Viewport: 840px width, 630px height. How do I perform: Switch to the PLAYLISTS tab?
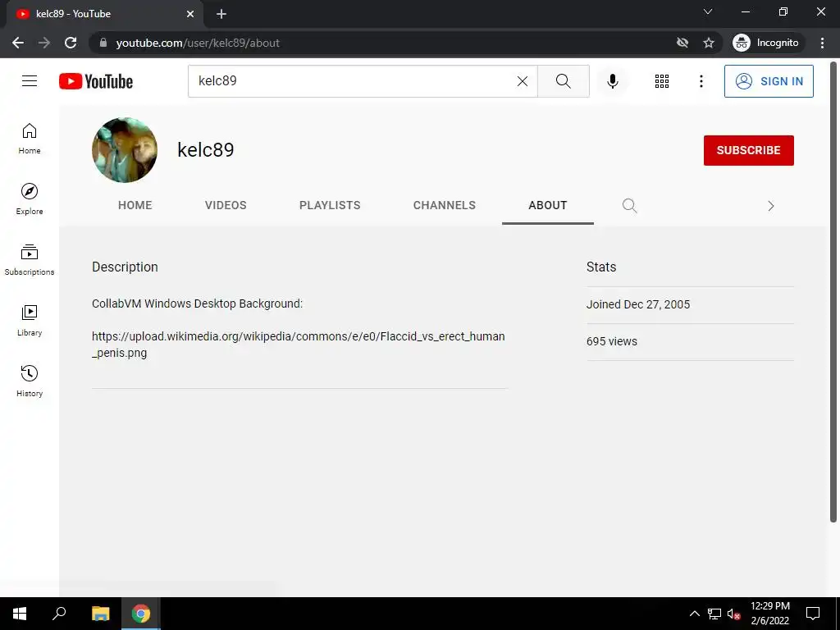[x=330, y=205]
